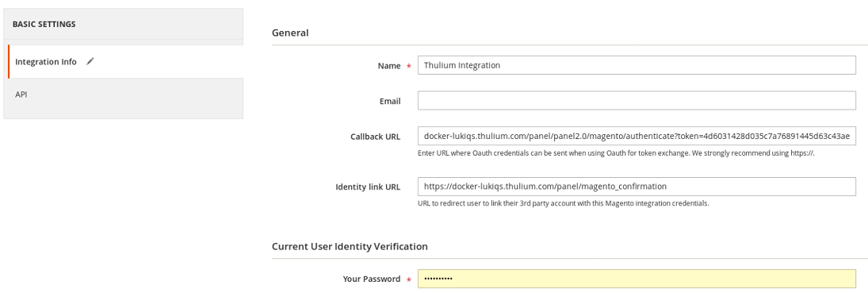Focus the Your Password field
Image resolution: width=868 pixels, height=293 pixels.
637,279
